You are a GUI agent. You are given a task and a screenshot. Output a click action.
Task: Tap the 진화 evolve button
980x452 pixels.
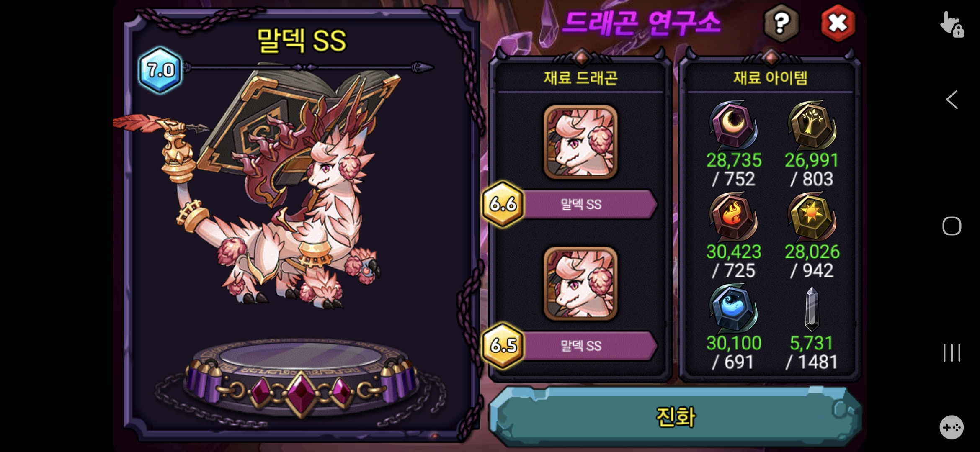click(675, 417)
